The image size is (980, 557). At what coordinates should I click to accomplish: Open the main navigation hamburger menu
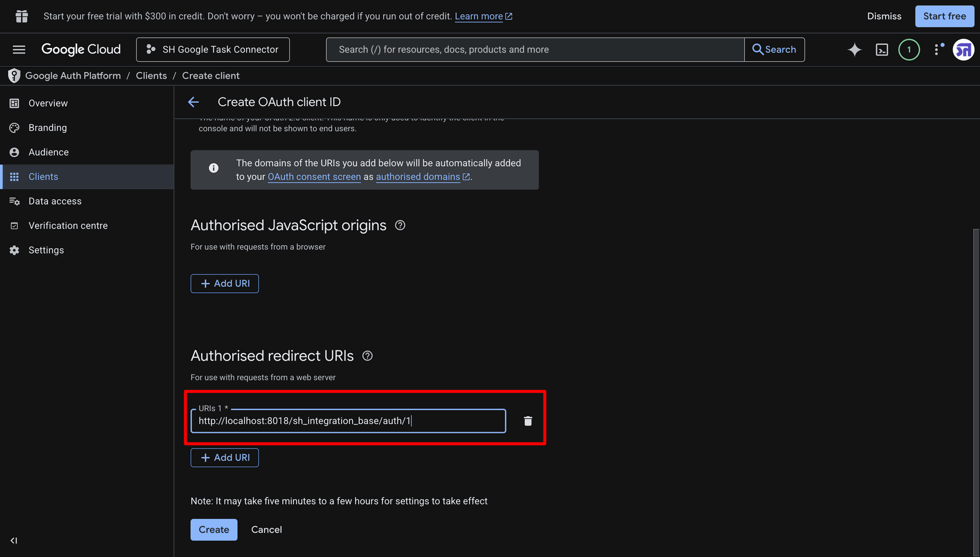pos(19,49)
